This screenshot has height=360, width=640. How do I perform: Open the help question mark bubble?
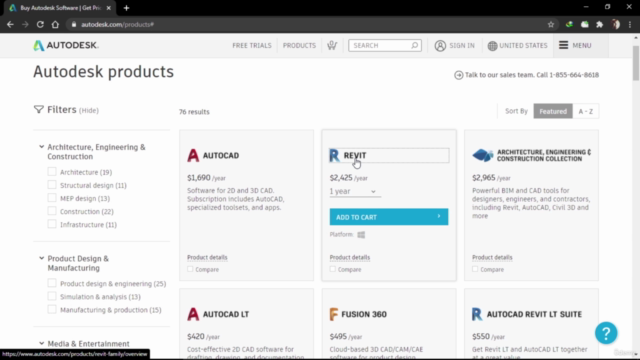pyautogui.click(x=606, y=333)
